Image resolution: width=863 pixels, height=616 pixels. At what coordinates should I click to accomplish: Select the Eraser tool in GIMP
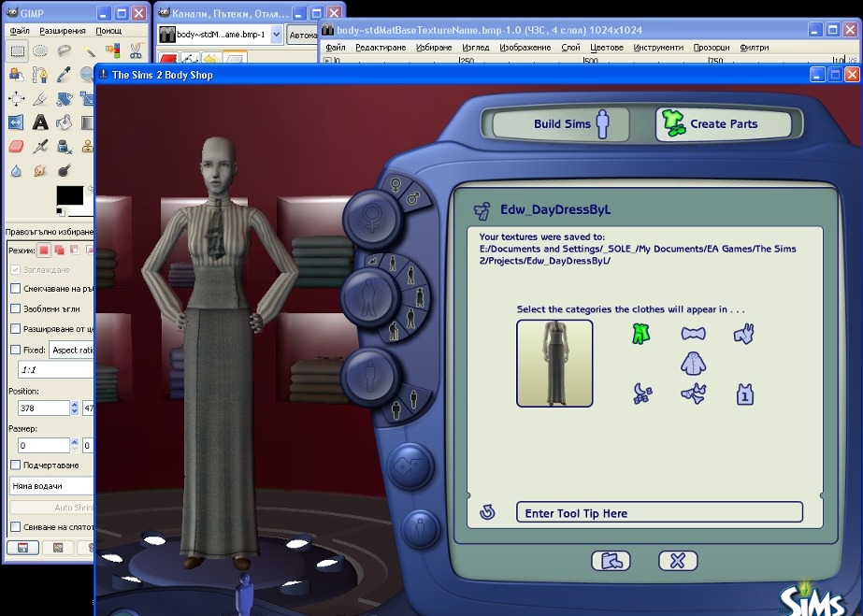tap(17, 147)
